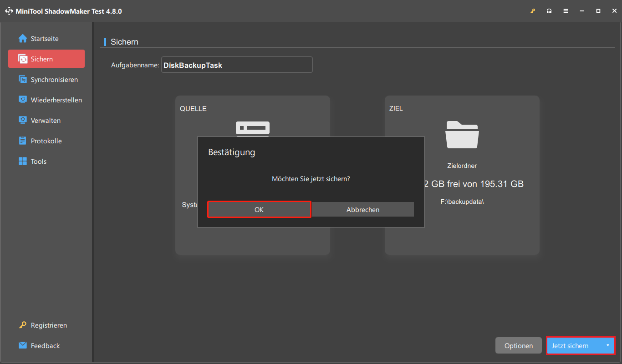Viewport: 622px width, 364px height.
Task: Confirm the backup with OK
Action: tap(259, 209)
